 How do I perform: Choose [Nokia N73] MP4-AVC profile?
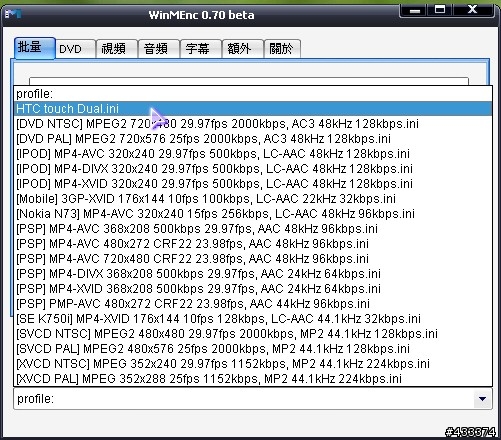(x=253, y=214)
